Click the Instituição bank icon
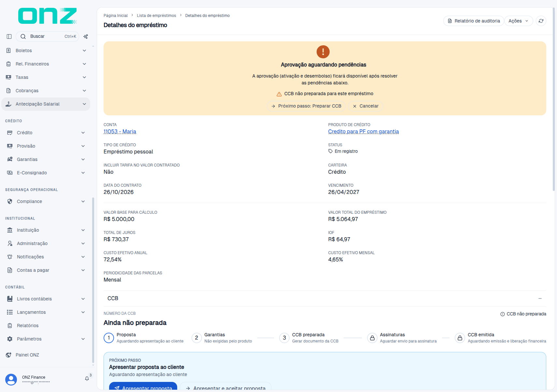 [10, 230]
